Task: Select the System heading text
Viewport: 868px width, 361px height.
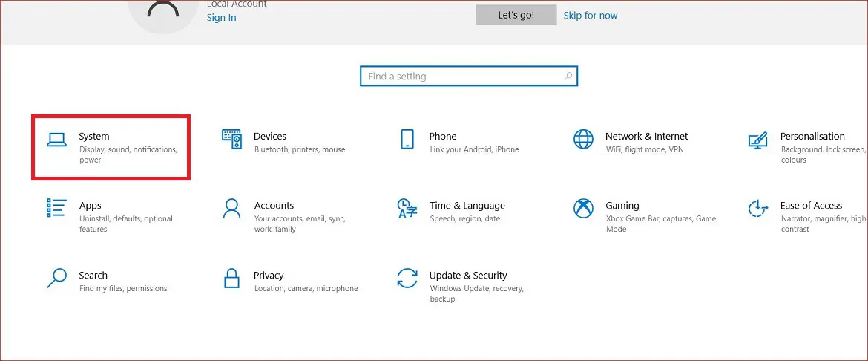Action: coord(94,137)
